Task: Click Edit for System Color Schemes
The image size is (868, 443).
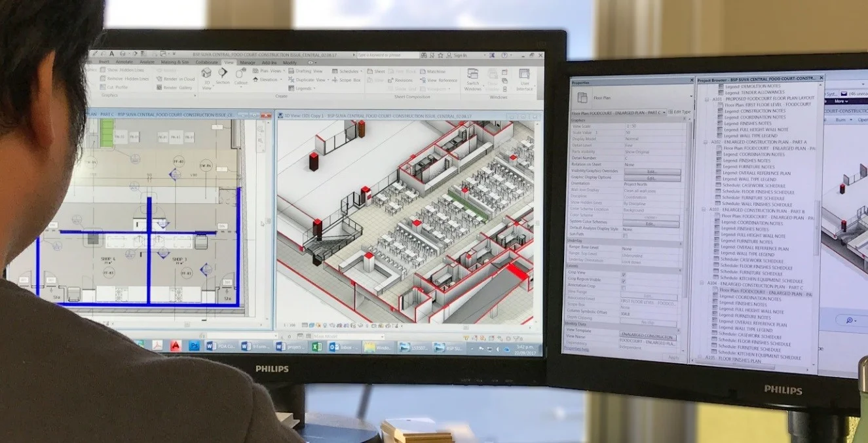Action: (650, 223)
